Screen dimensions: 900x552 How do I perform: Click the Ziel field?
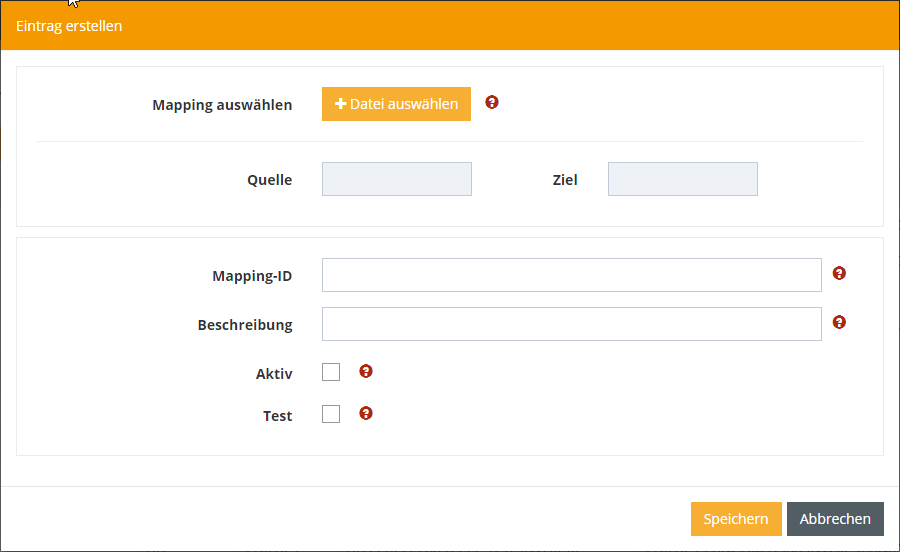pos(683,180)
